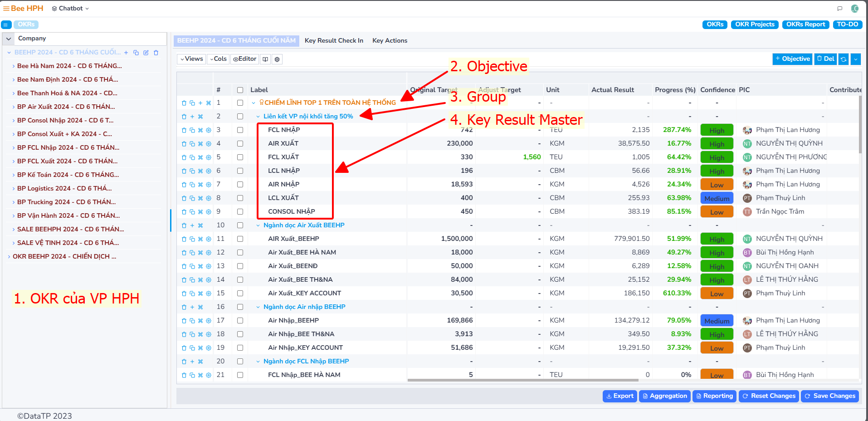This screenshot has height=421, width=868.
Task: Click the trash icon on row 1
Action: (184, 103)
